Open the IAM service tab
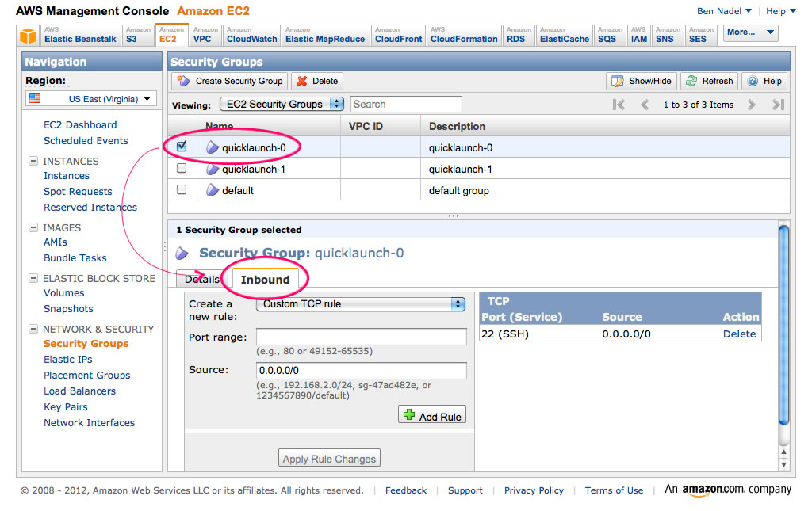The image size is (812, 511). [638, 35]
